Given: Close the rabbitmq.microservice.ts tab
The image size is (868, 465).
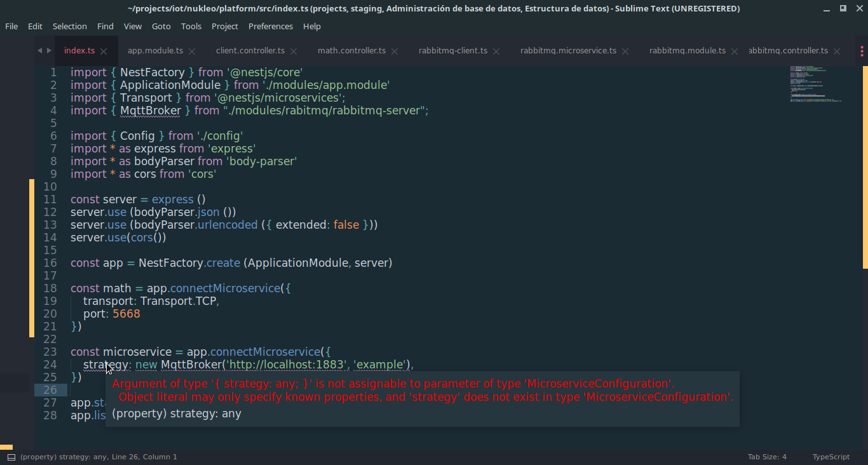Looking at the screenshot, I should pos(625,51).
